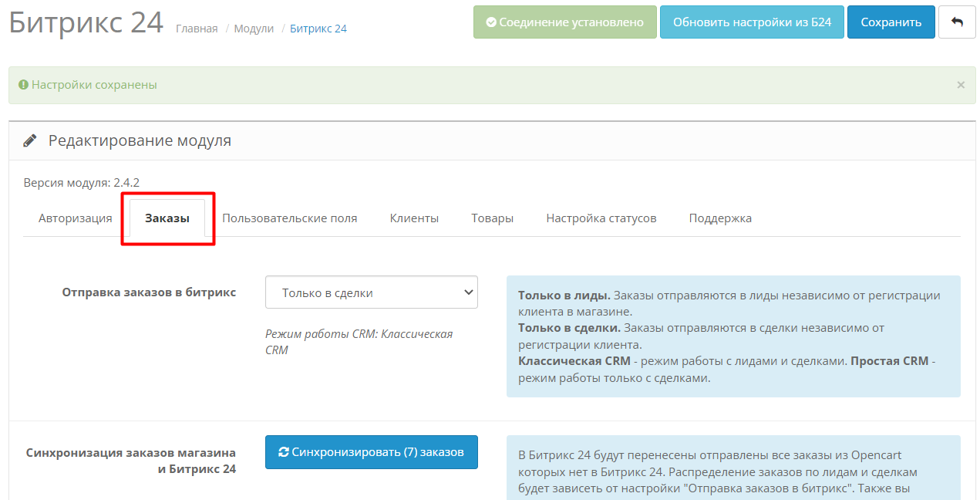
Task: Click the 'Битрикс 24' page heading
Action: (x=86, y=22)
